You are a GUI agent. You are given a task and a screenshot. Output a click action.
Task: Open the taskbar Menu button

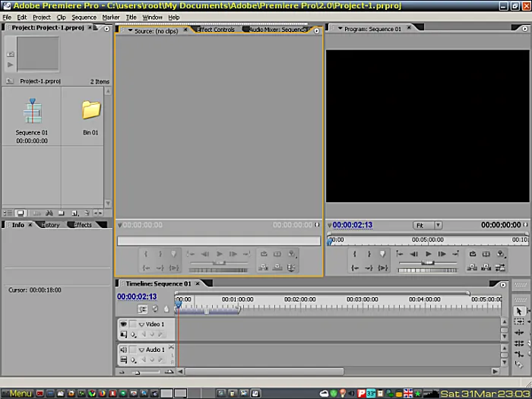17,394
